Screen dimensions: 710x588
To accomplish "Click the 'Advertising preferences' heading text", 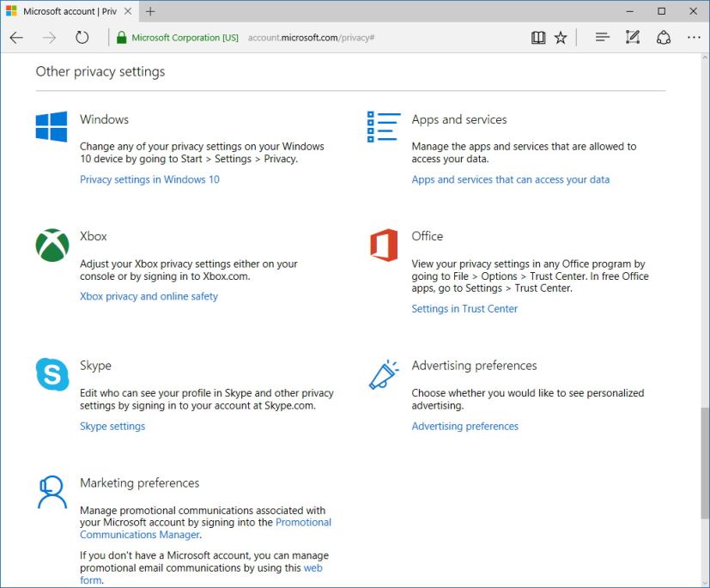I will 474,366.
